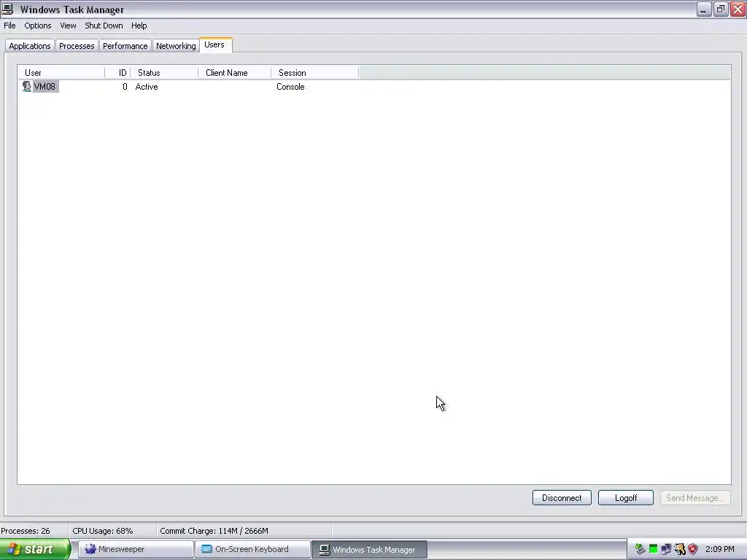Open the Help menu

pos(139,26)
